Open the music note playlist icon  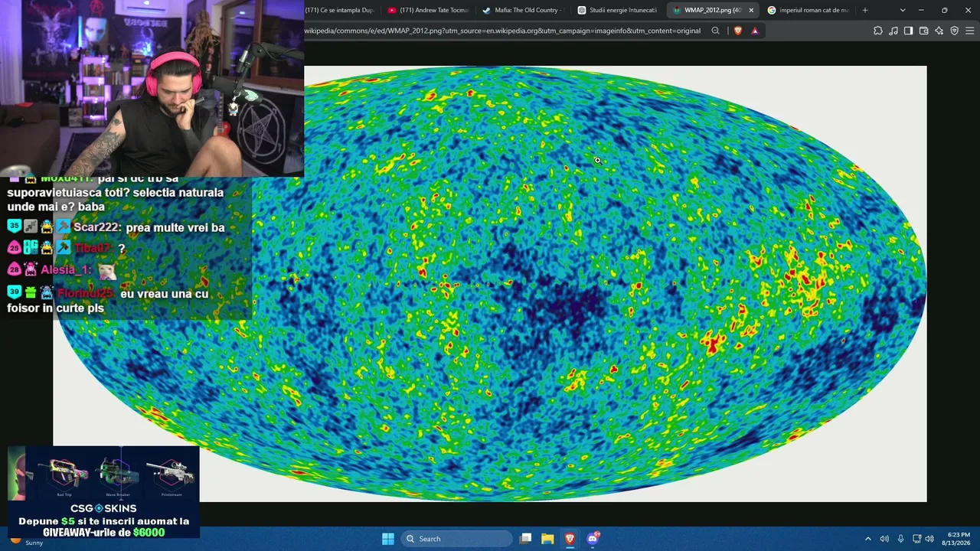[x=893, y=31]
